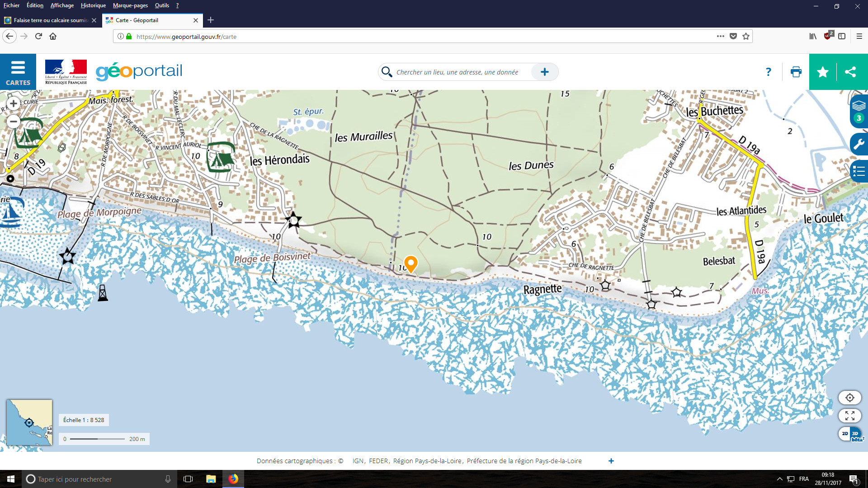Switch the map view to 2D
Screen dimensions: 868x488
844,434
